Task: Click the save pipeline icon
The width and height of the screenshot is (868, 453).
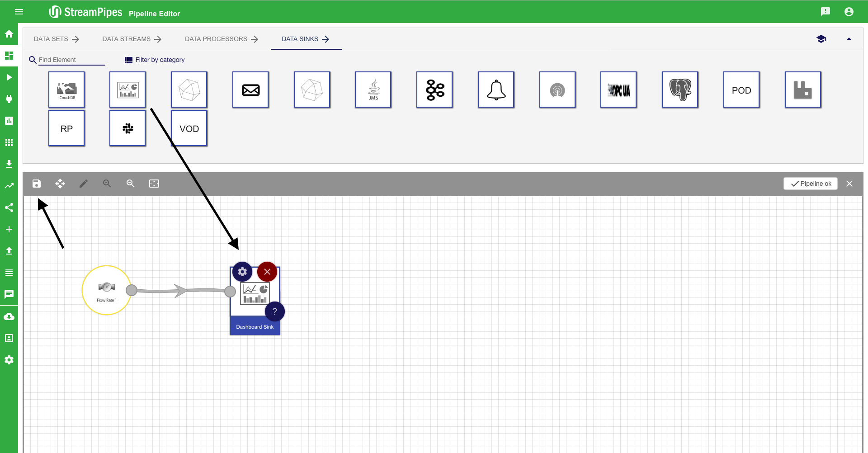Action: point(37,184)
